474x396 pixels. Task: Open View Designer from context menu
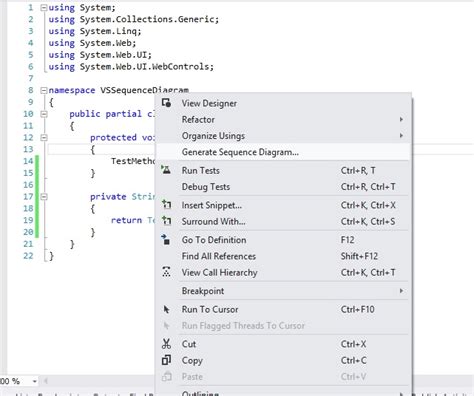[x=283, y=103]
